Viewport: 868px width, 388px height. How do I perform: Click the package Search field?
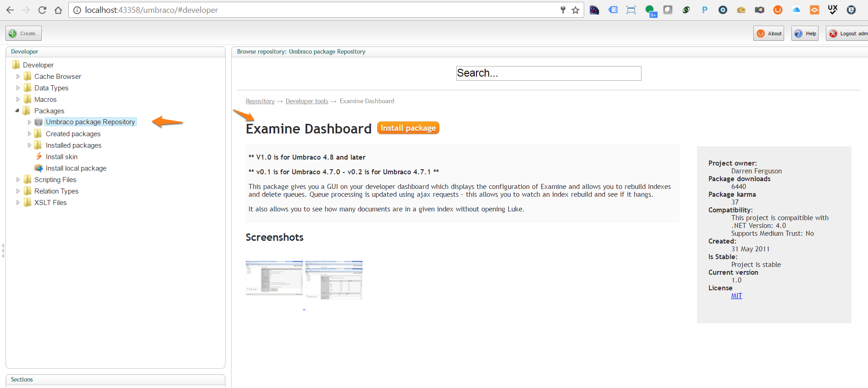click(548, 73)
